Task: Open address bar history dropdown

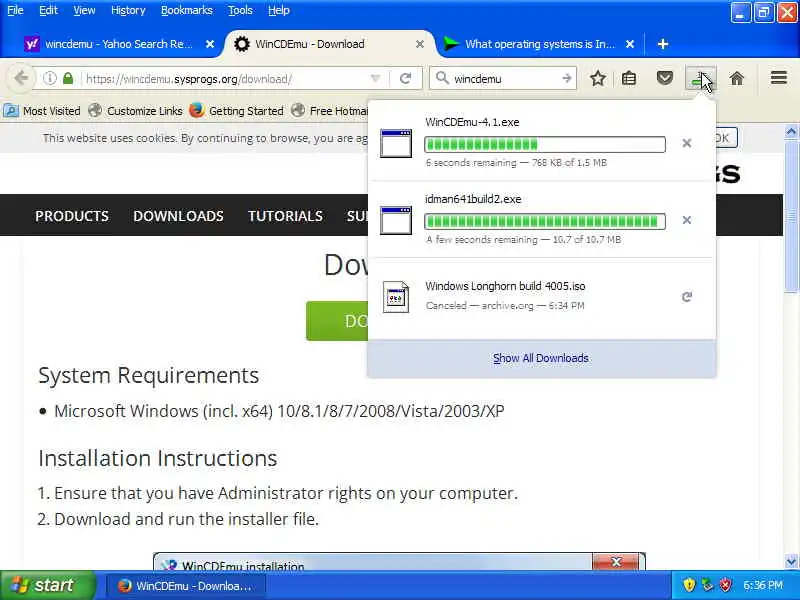Action: [376, 79]
